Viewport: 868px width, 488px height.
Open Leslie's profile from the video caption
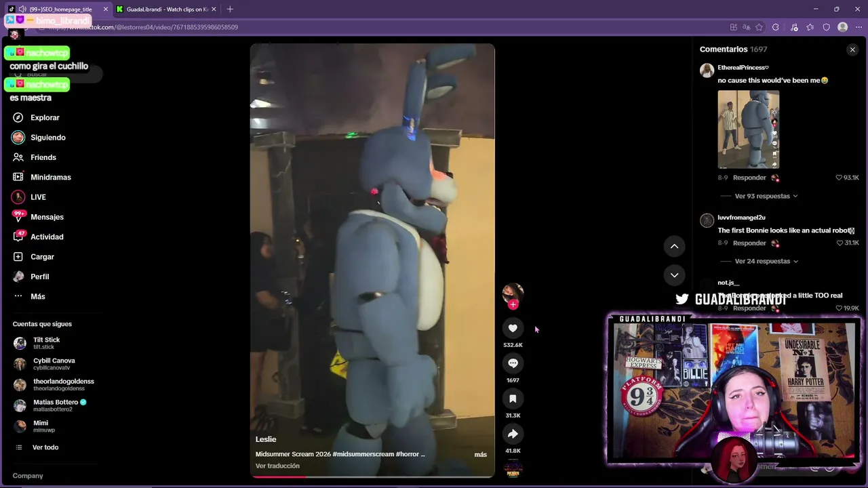click(x=266, y=439)
